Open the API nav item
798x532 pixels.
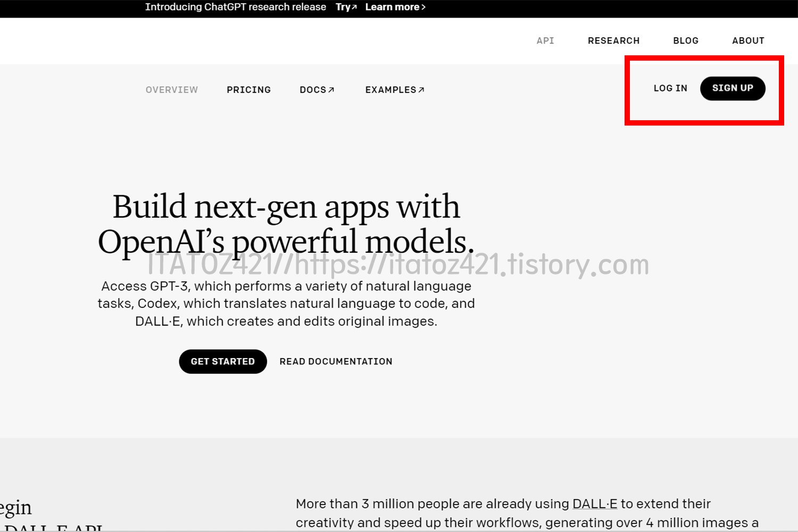[x=545, y=40]
